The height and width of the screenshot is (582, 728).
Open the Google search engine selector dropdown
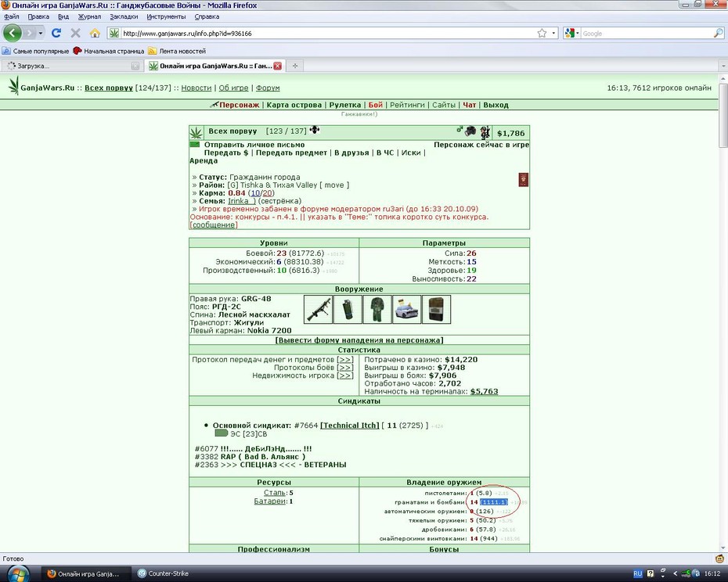[x=571, y=33]
